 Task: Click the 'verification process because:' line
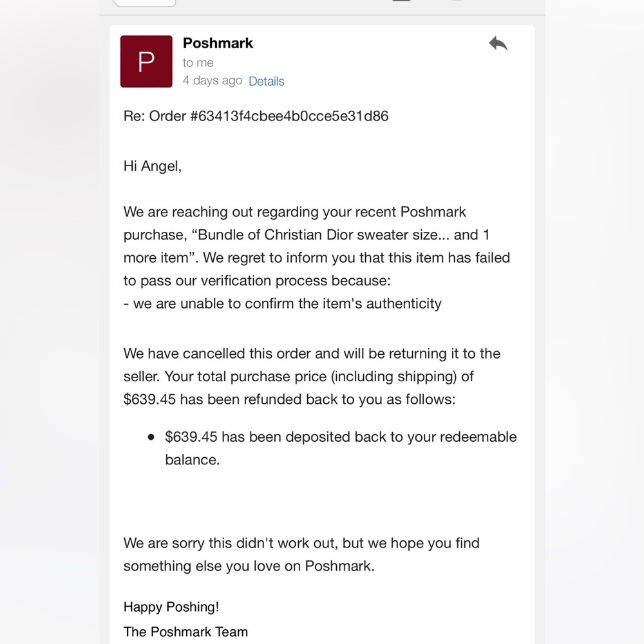pos(257,281)
